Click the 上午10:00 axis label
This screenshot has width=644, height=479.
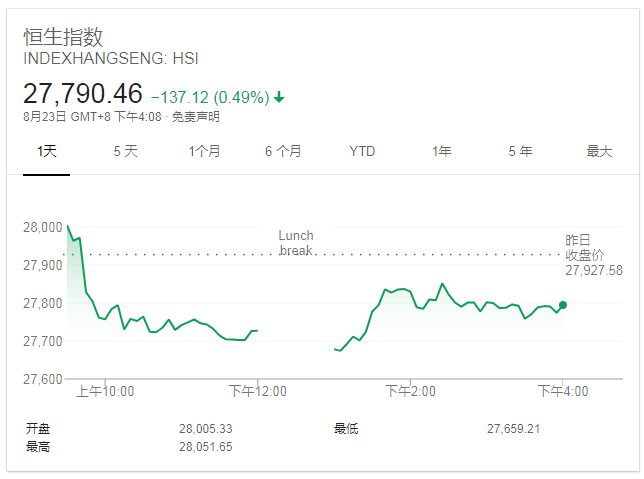[105, 391]
